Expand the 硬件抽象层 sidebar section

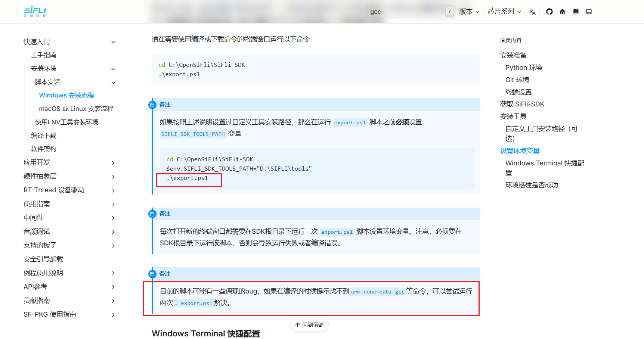click(x=114, y=177)
